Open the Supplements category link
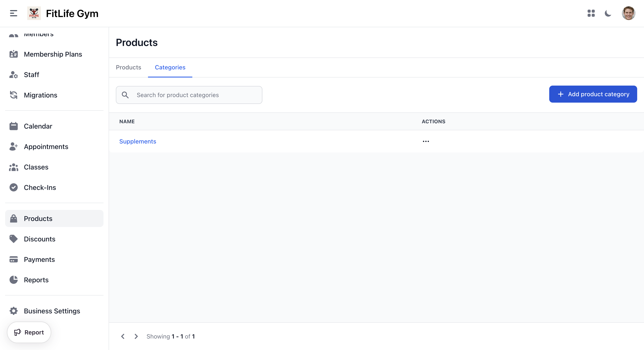644x350 pixels. 138,141
